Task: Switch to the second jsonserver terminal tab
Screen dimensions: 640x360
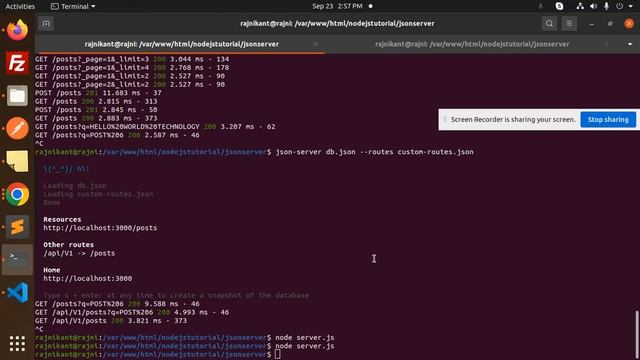Action: tap(472, 44)
